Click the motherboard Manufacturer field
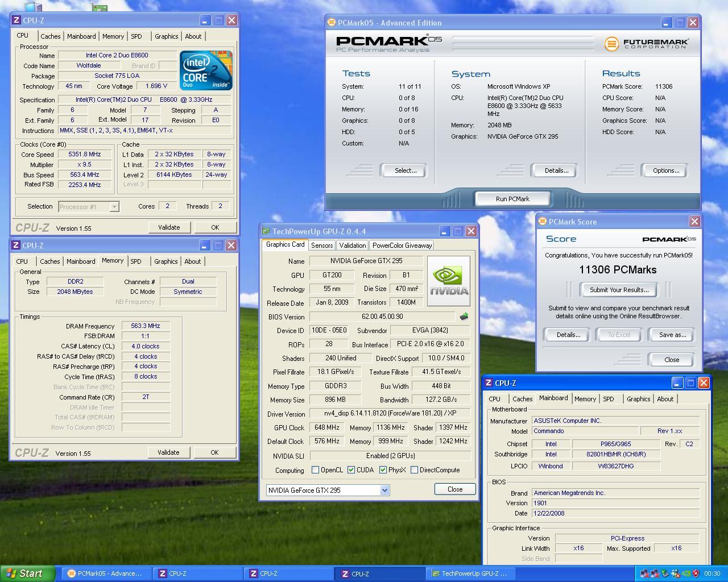The image size is (728, 582). [x=615, y=421]
